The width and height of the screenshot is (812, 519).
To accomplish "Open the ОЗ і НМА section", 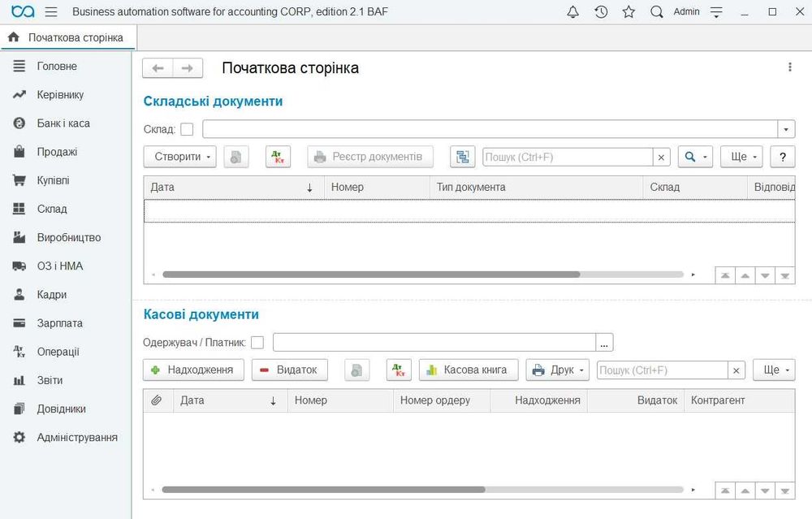I will pyautogui.click(x=59, y=266).
